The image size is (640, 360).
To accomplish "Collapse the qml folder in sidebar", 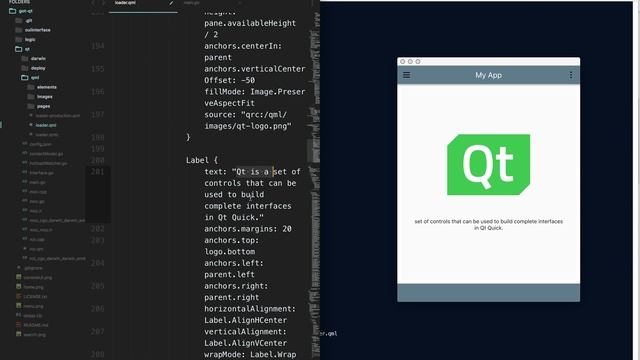I will [35, 78].
